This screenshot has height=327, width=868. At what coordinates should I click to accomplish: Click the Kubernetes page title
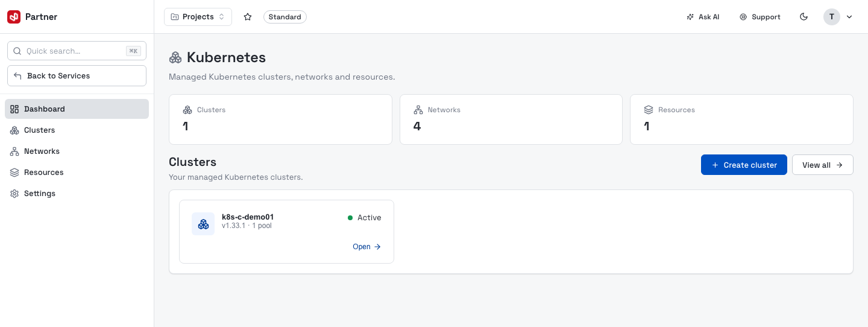point(226,58)
